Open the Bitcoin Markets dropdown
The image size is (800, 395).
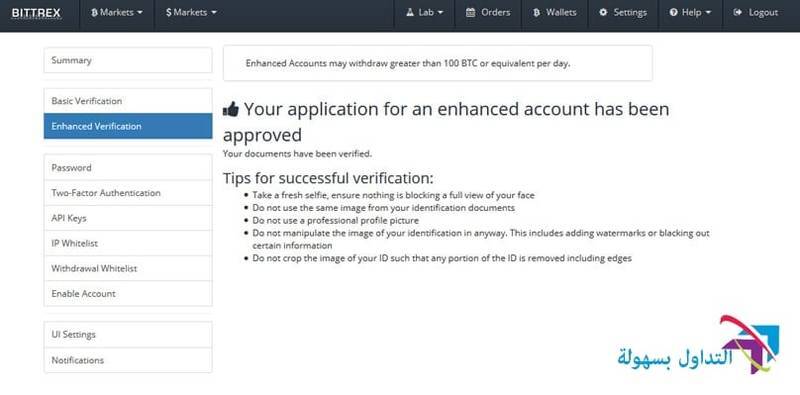pyautogui.click(x=116, y=13)
